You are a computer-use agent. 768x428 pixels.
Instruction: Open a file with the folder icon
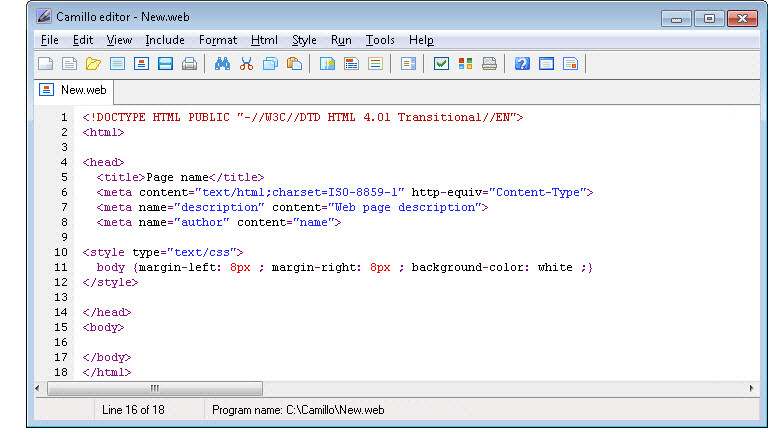(93, 64)
